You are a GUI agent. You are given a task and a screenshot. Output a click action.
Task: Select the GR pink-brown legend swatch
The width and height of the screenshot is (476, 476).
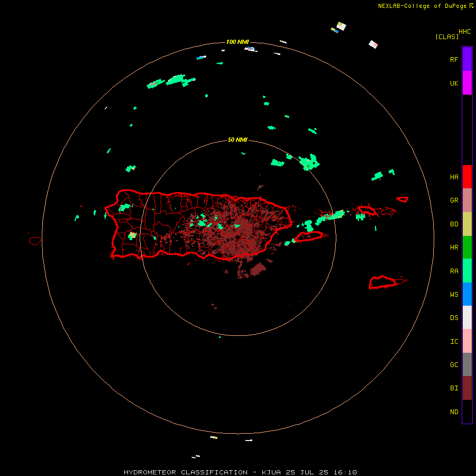[x=467, y=200]
